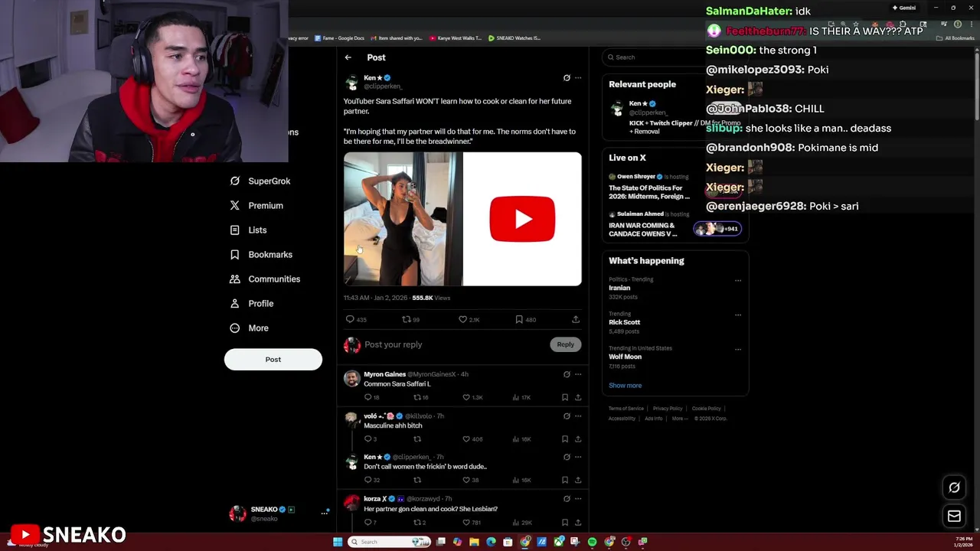Bookmark the main post showing 480 bookmarks
The width and height of the screenshot is (980, 551).
(x=525, y=319)
